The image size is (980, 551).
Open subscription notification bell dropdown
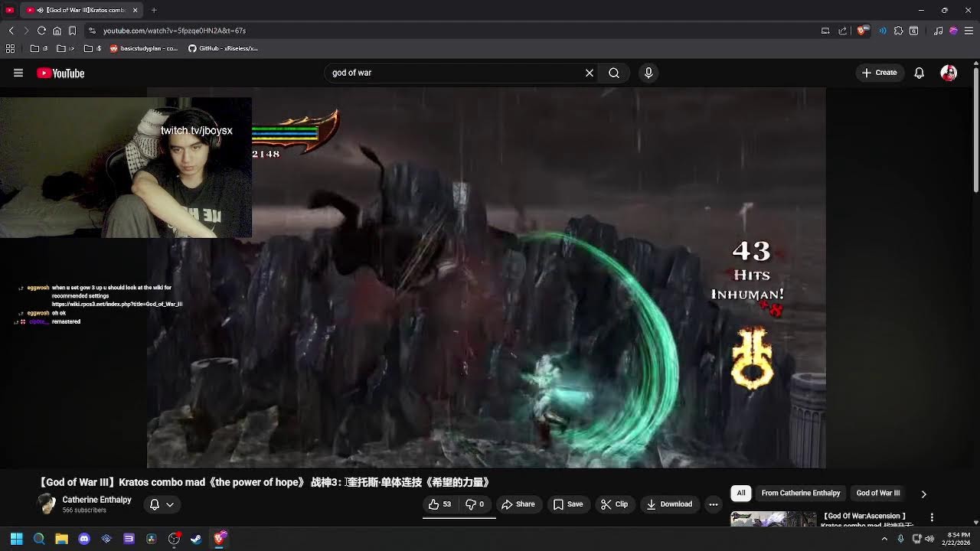162,504
